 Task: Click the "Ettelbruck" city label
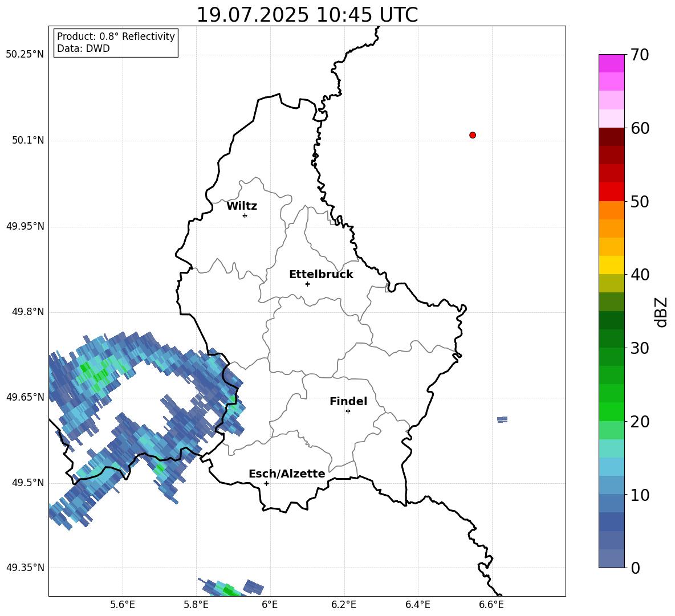(321, 275)
